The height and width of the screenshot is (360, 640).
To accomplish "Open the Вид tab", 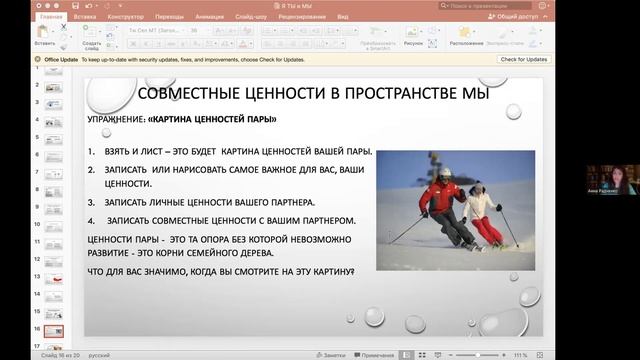I will 343,17.
